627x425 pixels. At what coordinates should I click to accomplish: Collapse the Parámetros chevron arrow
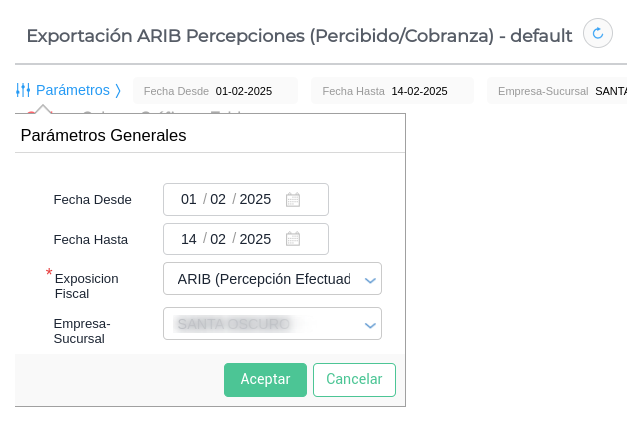(118, 90)
